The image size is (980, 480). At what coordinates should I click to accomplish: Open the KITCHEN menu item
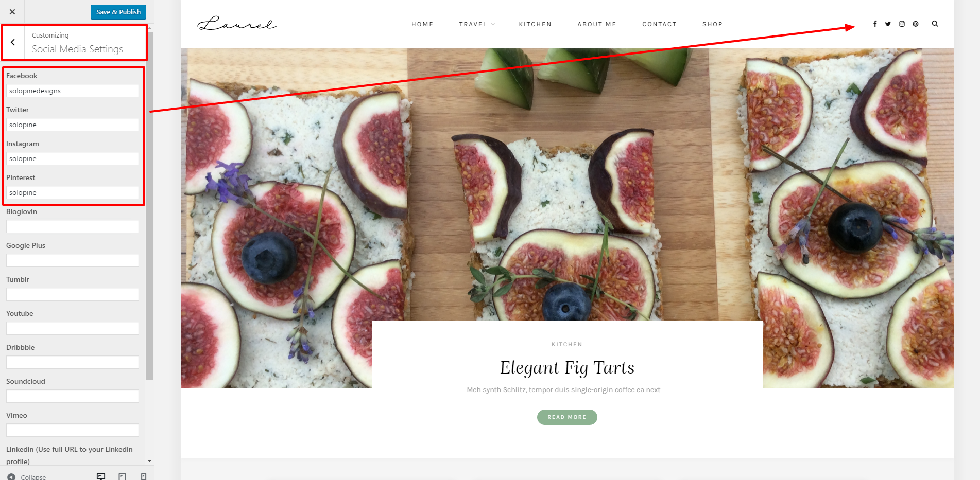535,24
